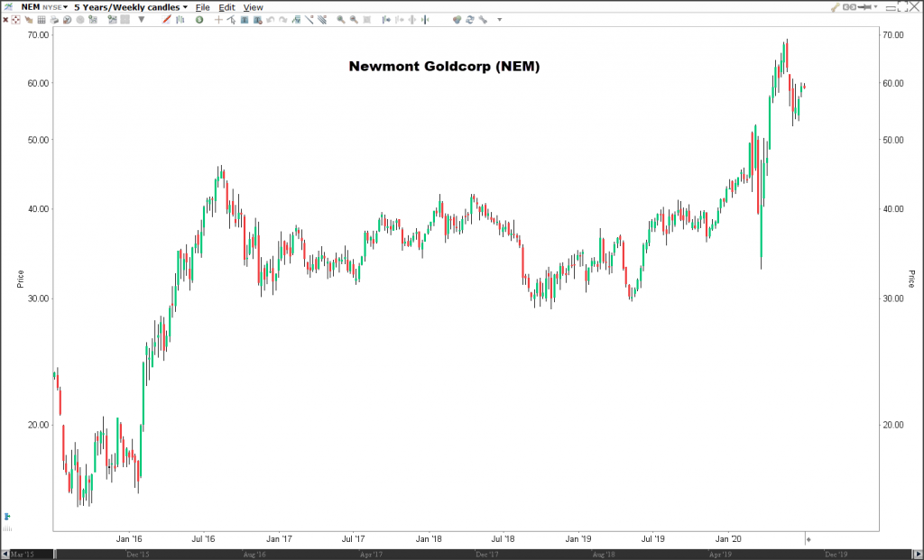Image resolution: width=924 pixels, height=560 pixels.
Task: Click the small blue flag icon at lower left
Action: tap(7, 517)
